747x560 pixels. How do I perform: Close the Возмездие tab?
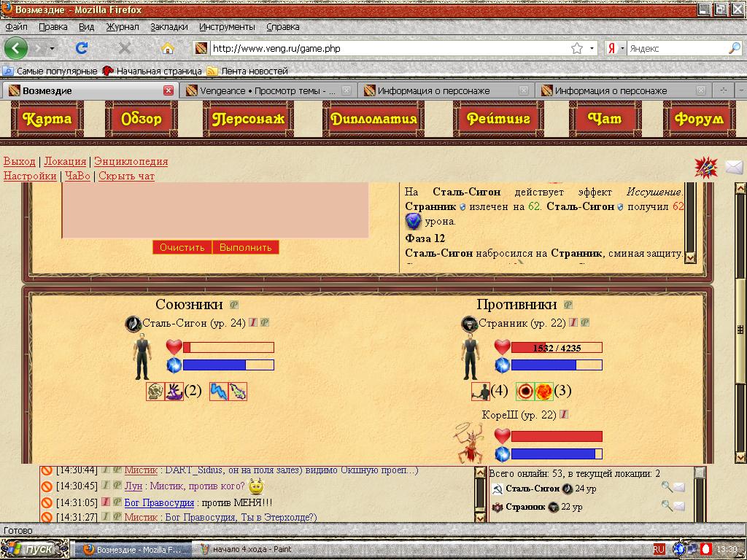(169, 90)
